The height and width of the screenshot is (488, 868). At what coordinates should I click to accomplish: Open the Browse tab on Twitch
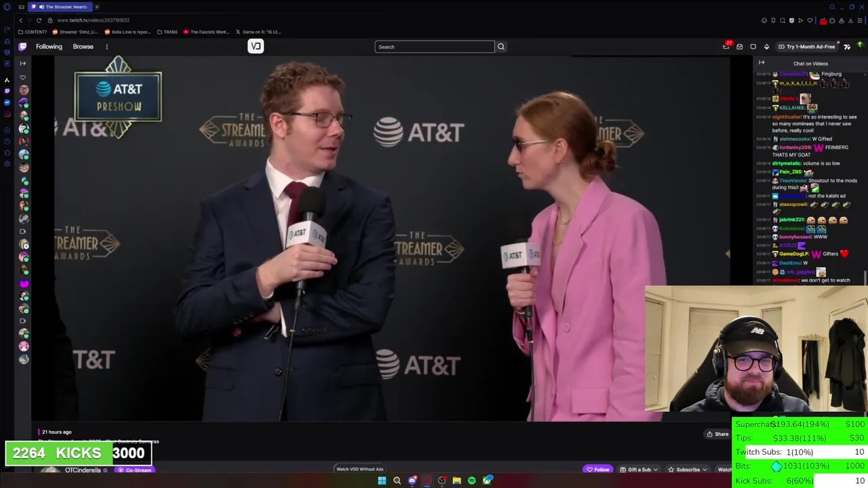tap(83, 47)
